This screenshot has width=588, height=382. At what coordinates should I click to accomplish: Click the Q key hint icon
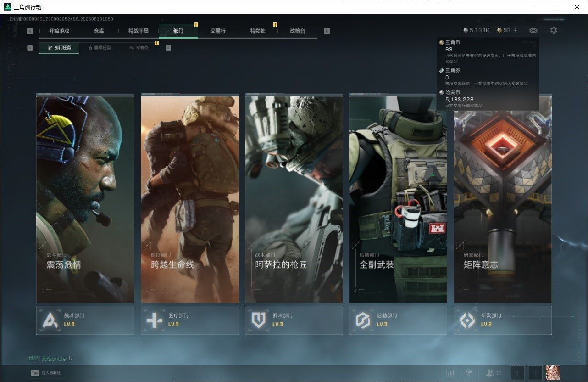coord(30,31)
